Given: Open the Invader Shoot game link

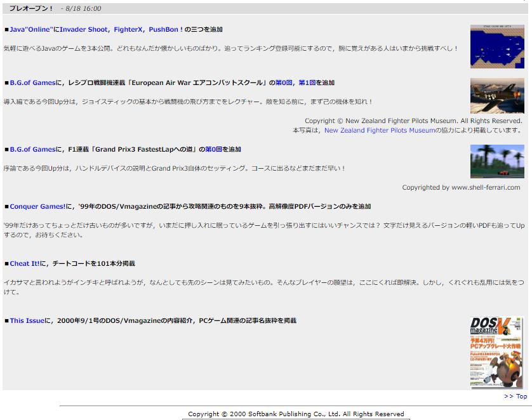Looking at the screenshot, I should tap(83, 29).
